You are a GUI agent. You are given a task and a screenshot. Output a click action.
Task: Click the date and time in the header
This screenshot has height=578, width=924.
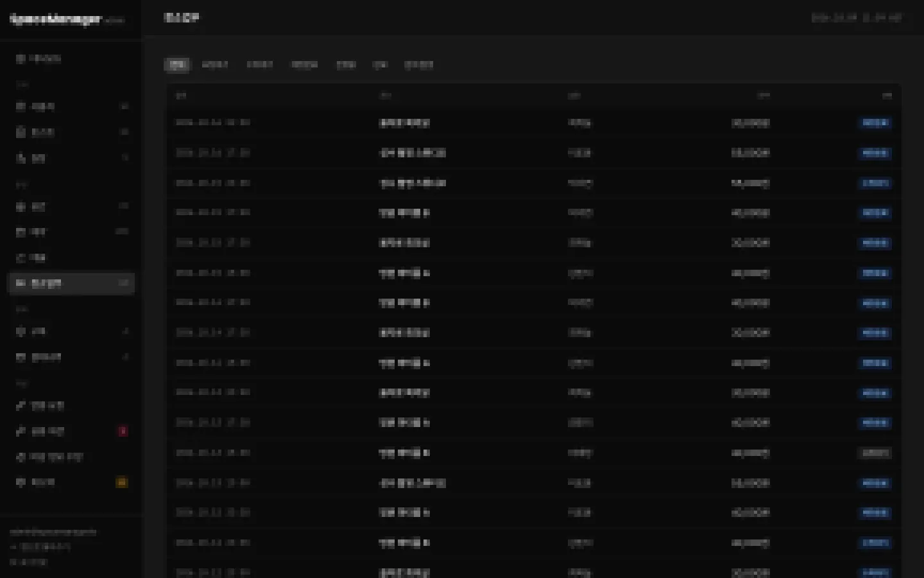(x=856, y=18)
